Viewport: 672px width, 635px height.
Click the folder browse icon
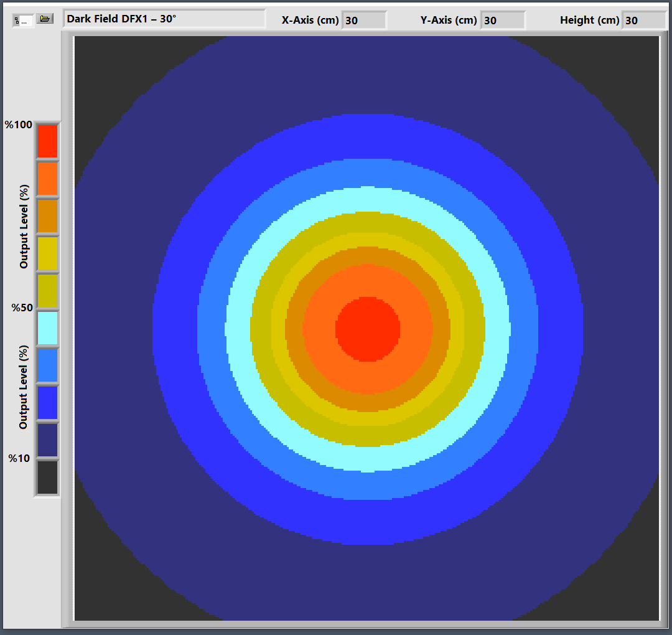point(44,19)
